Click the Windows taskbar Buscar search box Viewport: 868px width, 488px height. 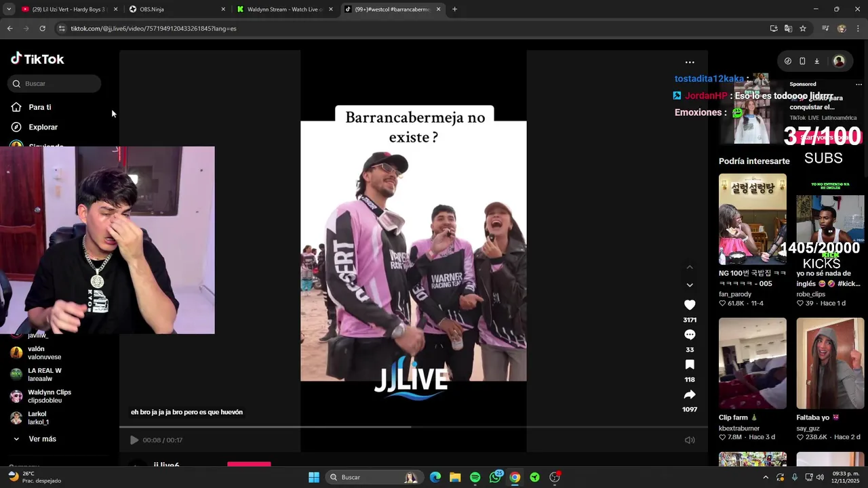(x=374, y=477)
